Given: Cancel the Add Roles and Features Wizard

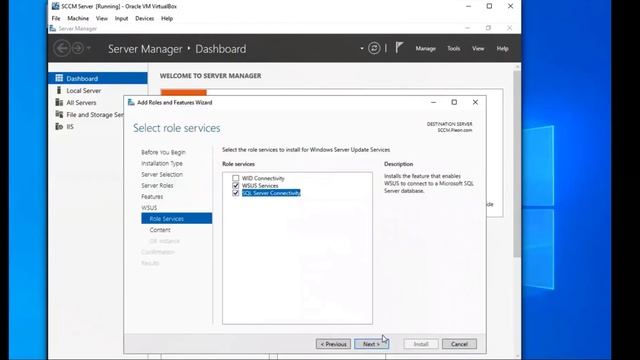Looking at the screenshot, I should point(459,344).
